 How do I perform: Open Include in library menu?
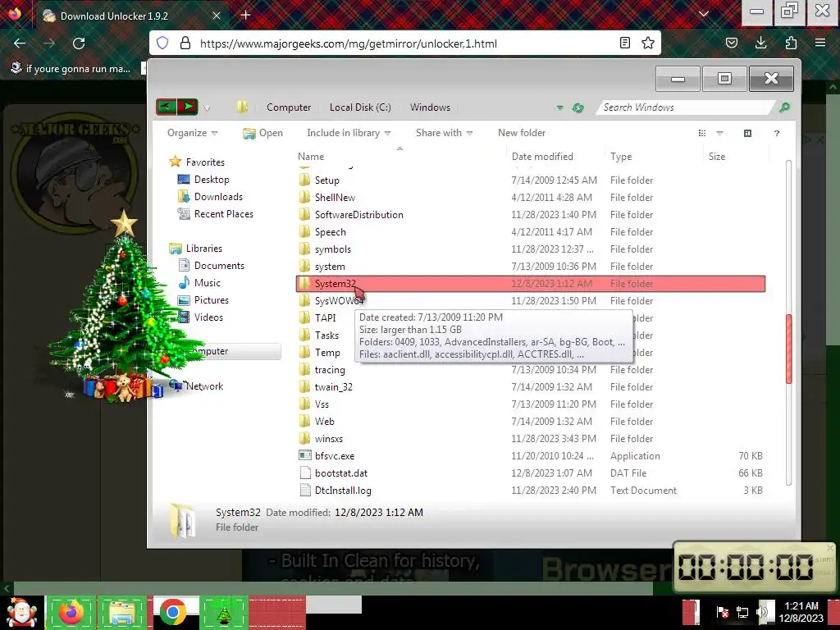pos(349,133)
